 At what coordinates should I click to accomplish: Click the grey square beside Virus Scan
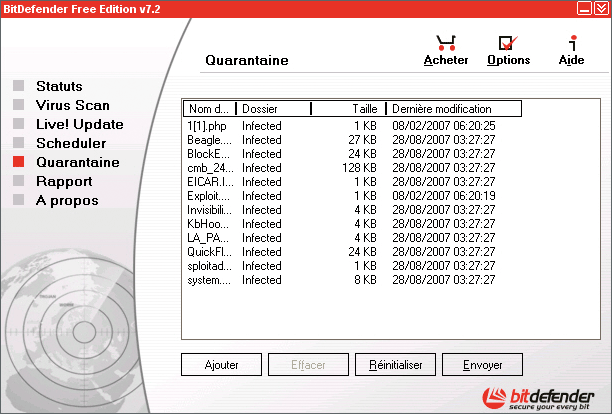pos(18,105)
